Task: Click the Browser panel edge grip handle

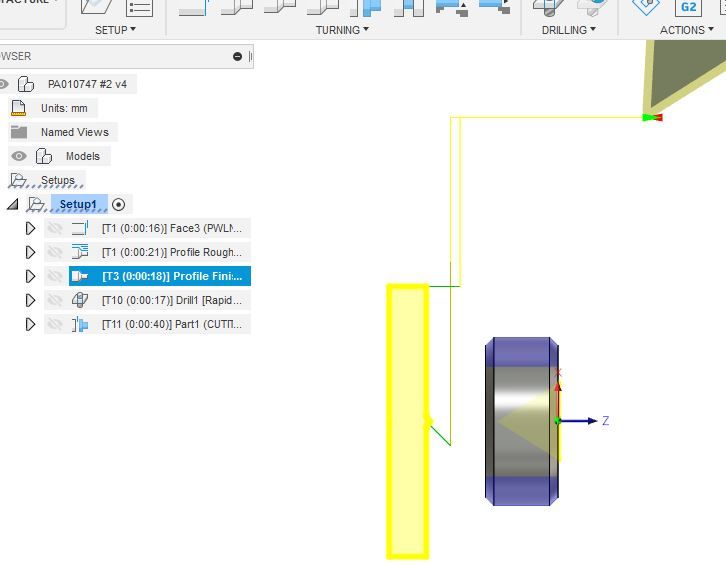Action: coord(250,56)
